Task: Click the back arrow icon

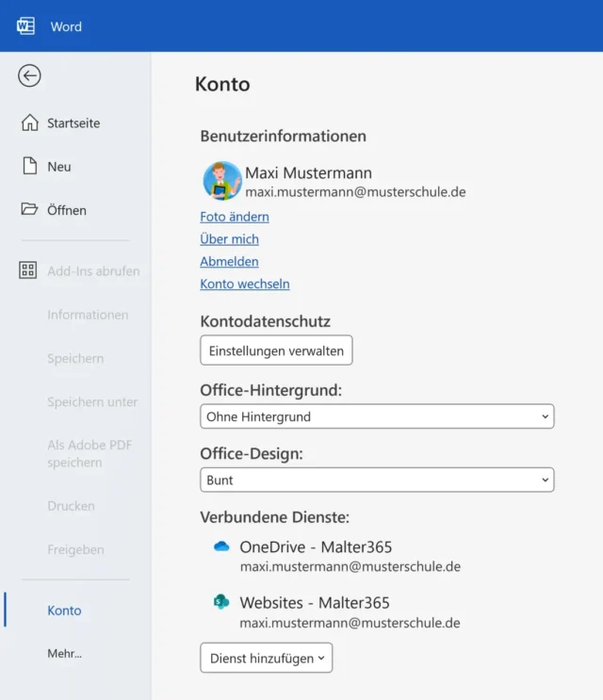Action: (x=29, y=76)
